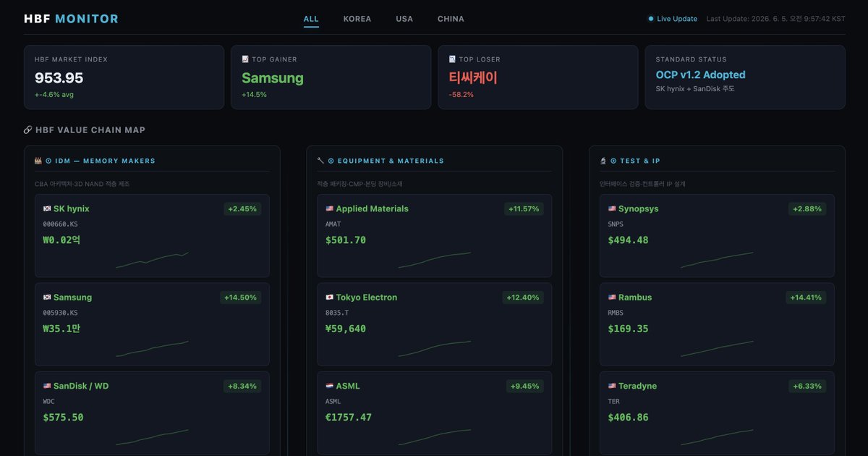868x456 pixels.
Task: Click the microscope icon in Test & IP header
Action: pyautogui.click(x=603, y=161)
